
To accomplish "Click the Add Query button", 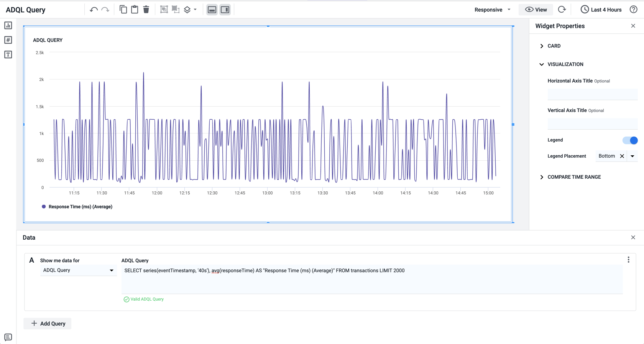I will 48,324.
